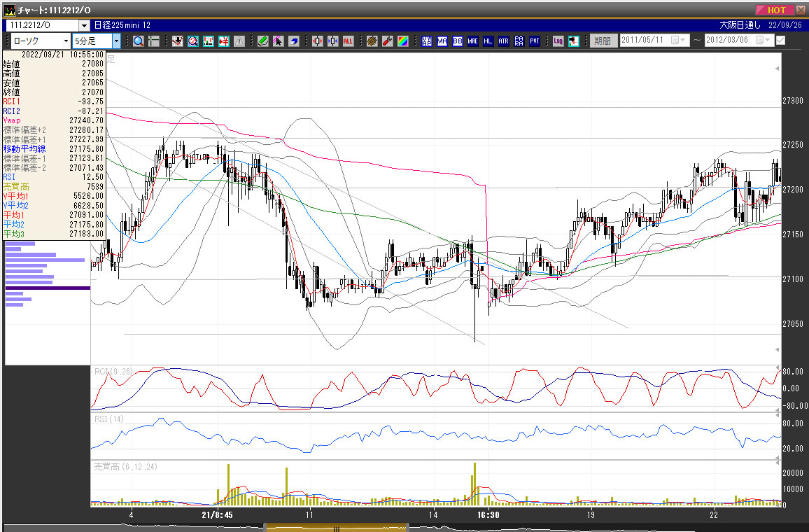
Task: Click the 平均3 value row
Action: [x=54, y=234]
